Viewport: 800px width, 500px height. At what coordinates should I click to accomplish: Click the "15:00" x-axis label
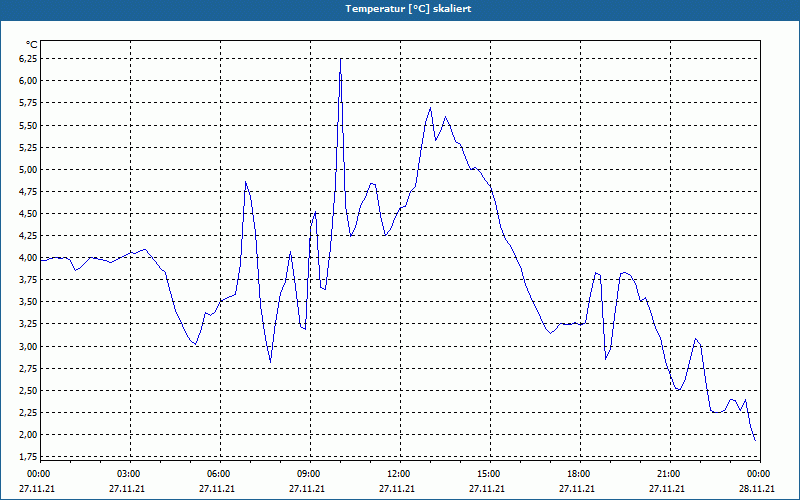pyautogui.click(x=489, y=474)
